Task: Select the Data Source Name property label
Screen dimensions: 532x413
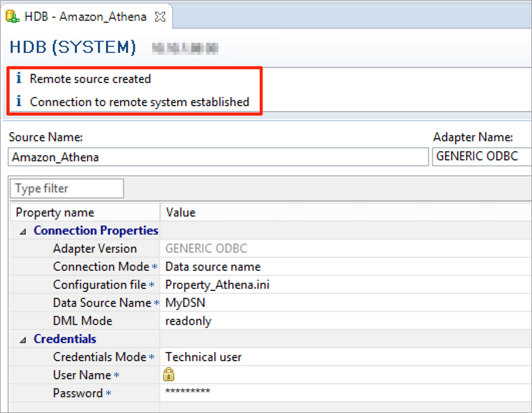Action: 102,303
